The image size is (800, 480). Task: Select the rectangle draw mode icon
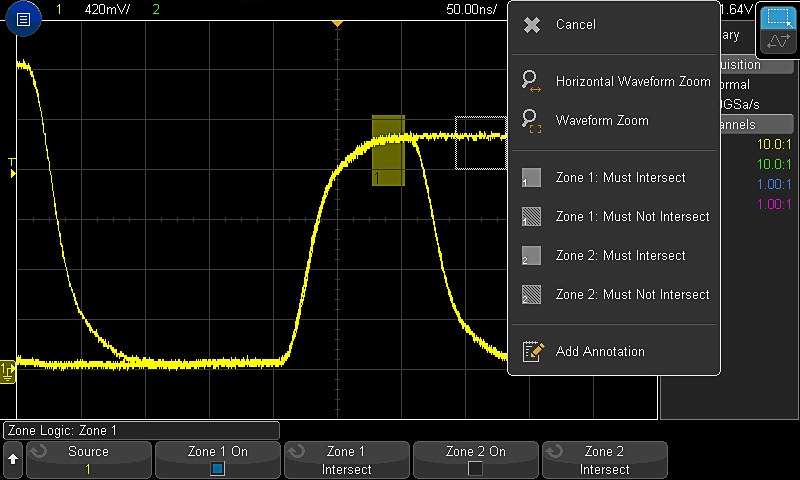pyautogui.click(x=778, y=18)
